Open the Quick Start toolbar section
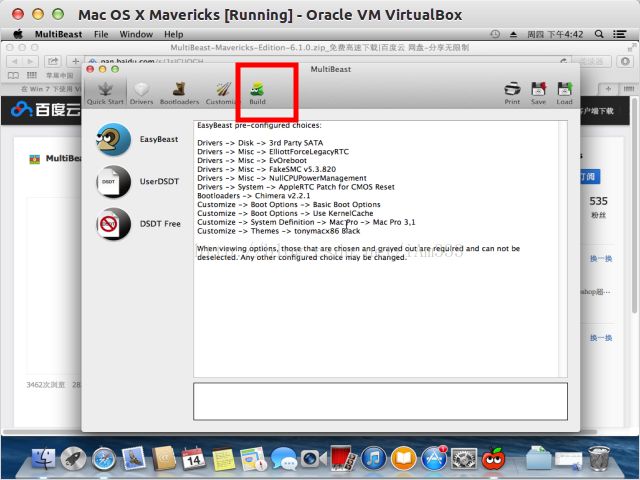 coord(105,93)
